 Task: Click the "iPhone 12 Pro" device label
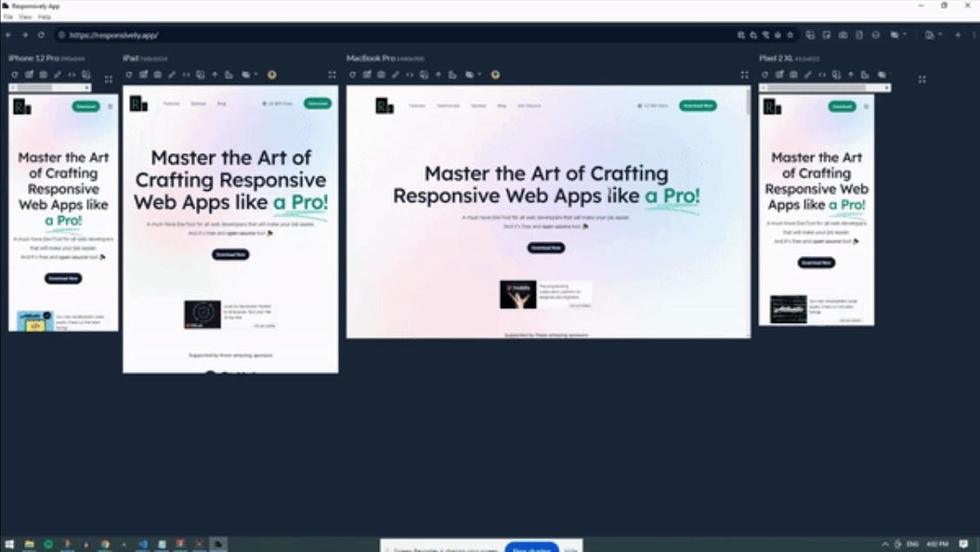point(34,58)
